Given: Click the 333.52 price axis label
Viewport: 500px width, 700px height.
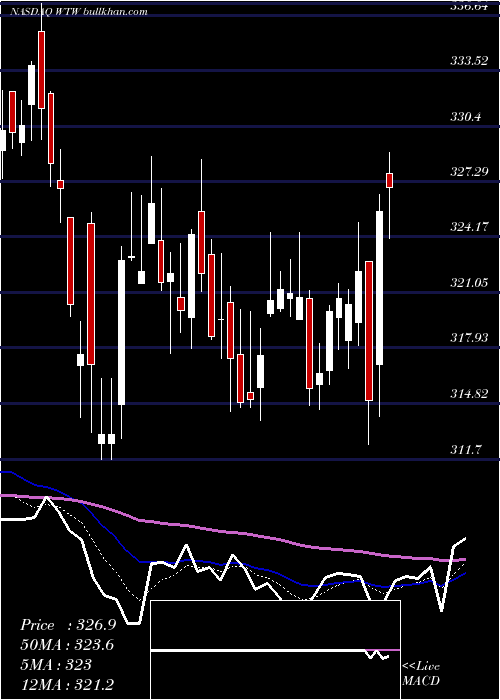Looking at the screenshot, I should tap(469, 61).
